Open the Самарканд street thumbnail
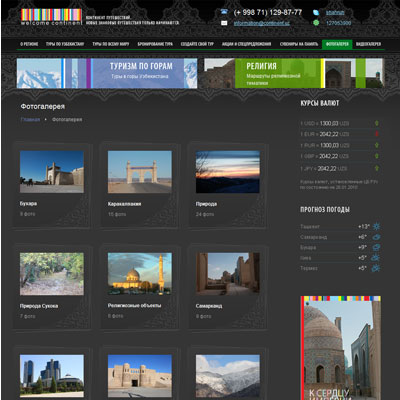This screenshot has height=400, width=400. coord(228,274)
